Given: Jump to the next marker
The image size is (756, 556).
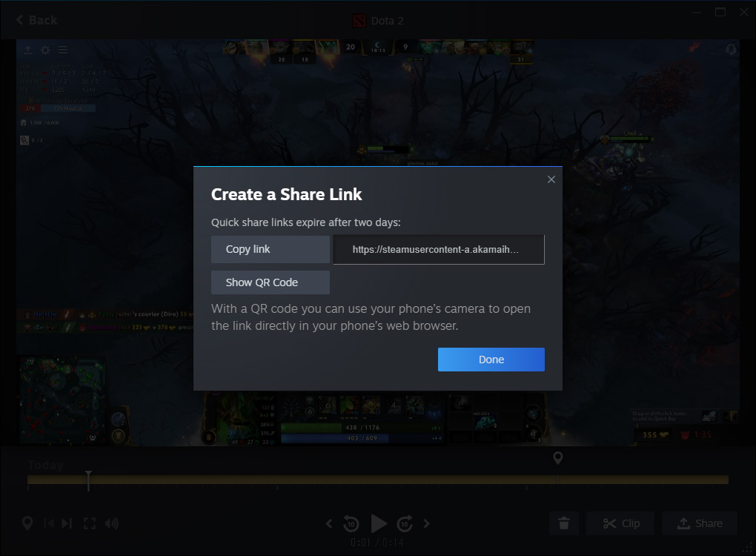Looking at the screenshot, I should 67,523.
